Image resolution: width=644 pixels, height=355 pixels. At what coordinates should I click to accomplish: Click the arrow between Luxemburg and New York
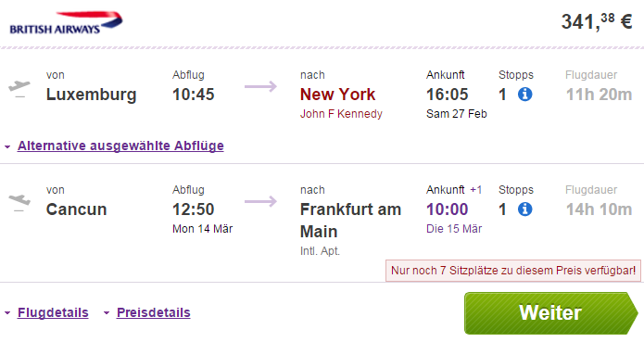(x=260, y=86)
